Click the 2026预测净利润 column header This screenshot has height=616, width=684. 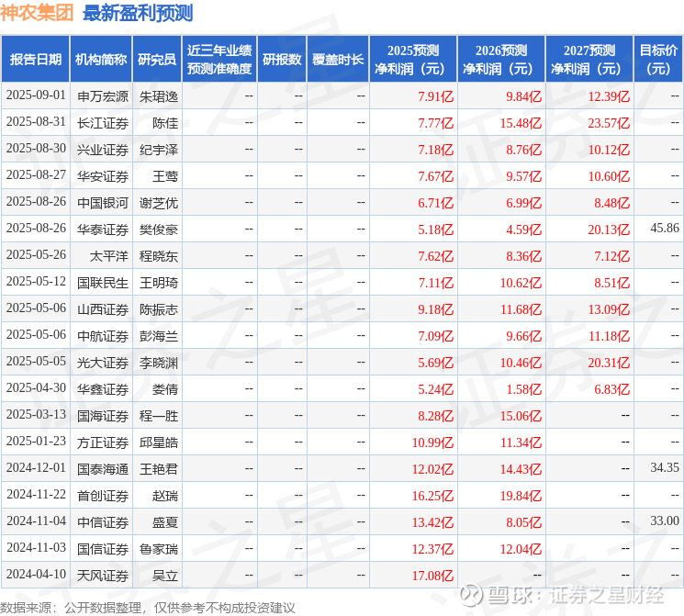(501, 60)
